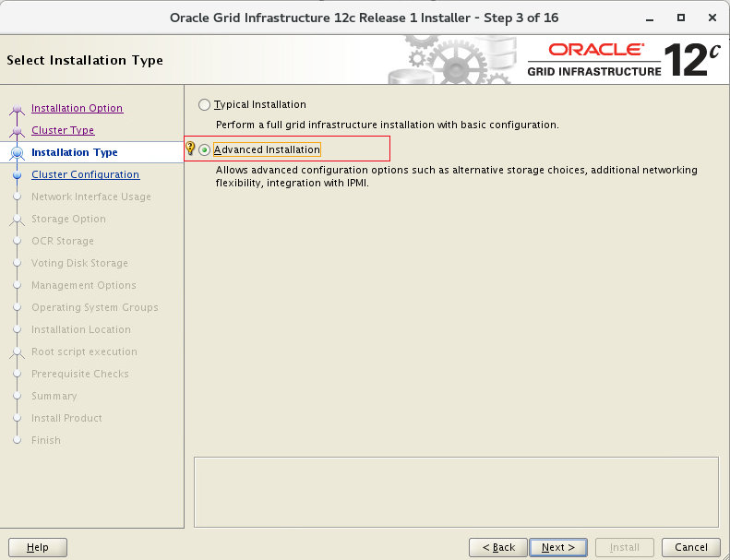The image size is (730, 560).
Task: Click the Summary step text
Action: (54, 396)
